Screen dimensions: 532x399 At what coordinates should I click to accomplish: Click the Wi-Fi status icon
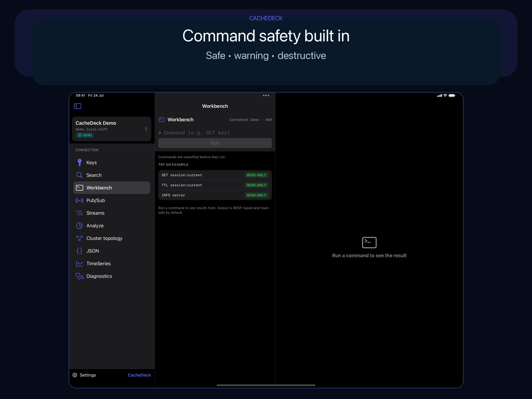pyautogui.click(x=445, y=95)
